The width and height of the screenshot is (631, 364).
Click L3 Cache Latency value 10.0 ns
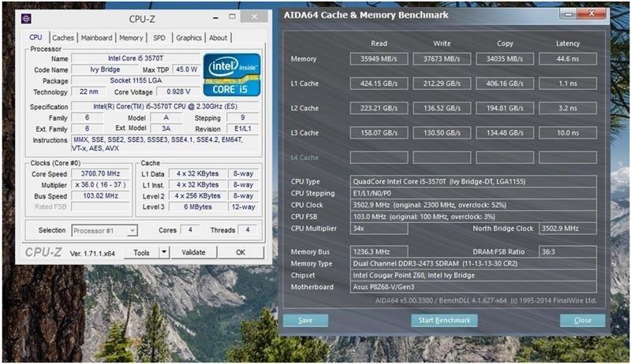(x=568, y=132)
